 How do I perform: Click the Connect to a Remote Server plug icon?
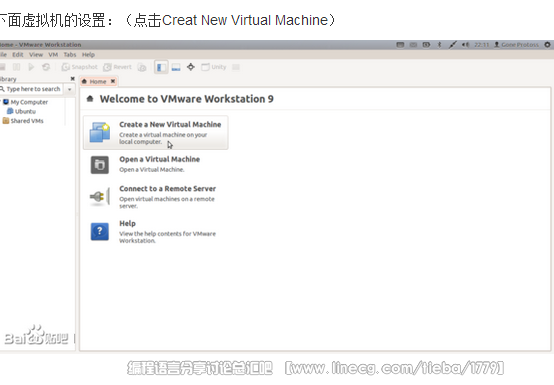[100, 196]
